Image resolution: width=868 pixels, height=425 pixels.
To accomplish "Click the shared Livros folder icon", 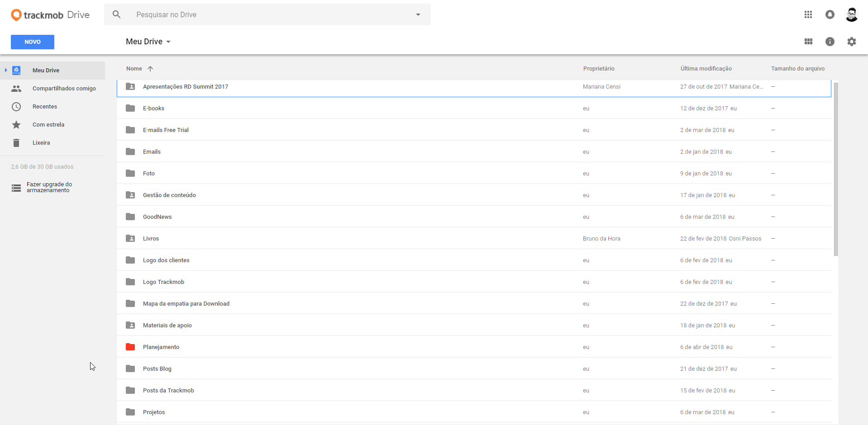I will (x=130, y=238).
